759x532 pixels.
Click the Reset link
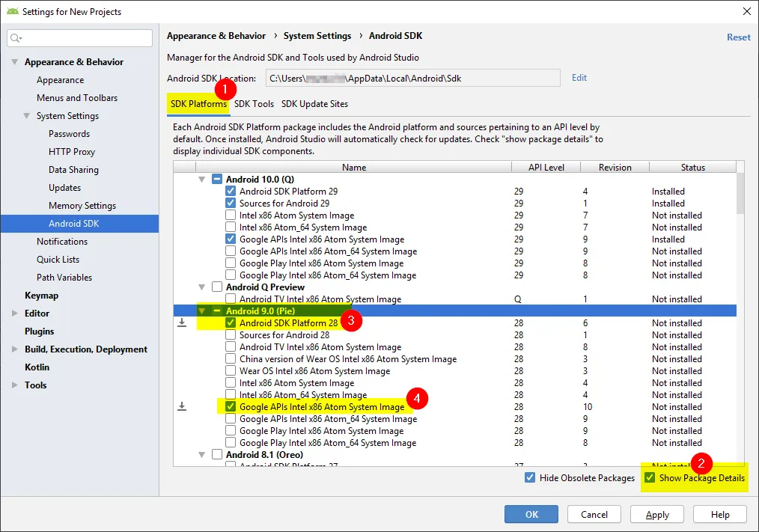pyautogui.click(x=739, y=37)
